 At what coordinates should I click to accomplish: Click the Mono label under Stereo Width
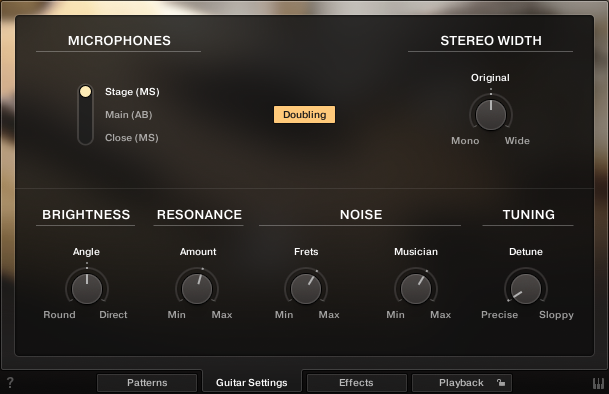point(465,141)
